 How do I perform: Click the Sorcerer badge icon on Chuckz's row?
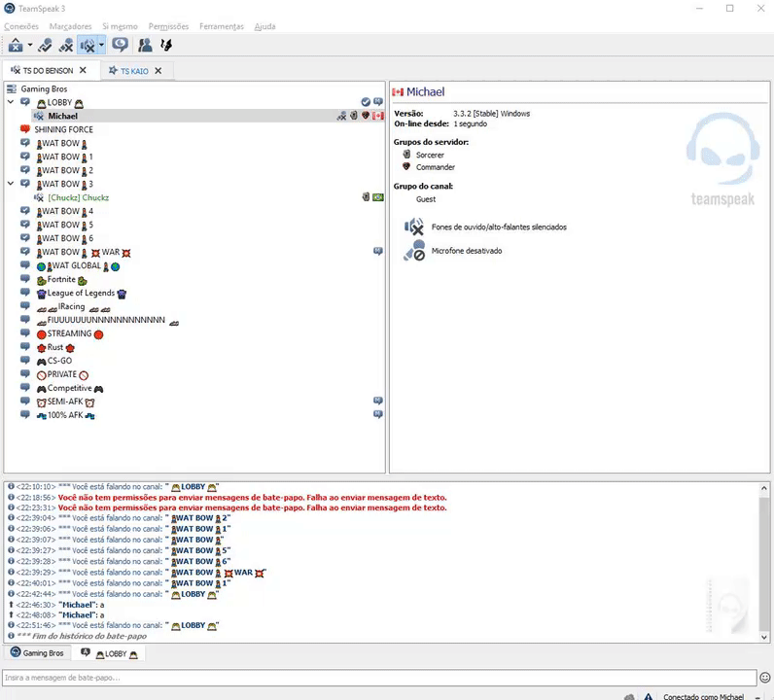point(366,196)
